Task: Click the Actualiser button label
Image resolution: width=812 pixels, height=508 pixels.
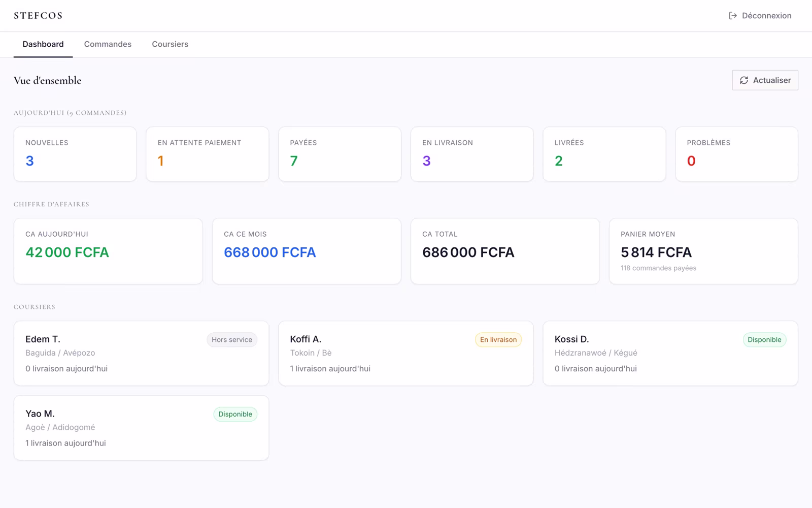Action: click(772, 80)
